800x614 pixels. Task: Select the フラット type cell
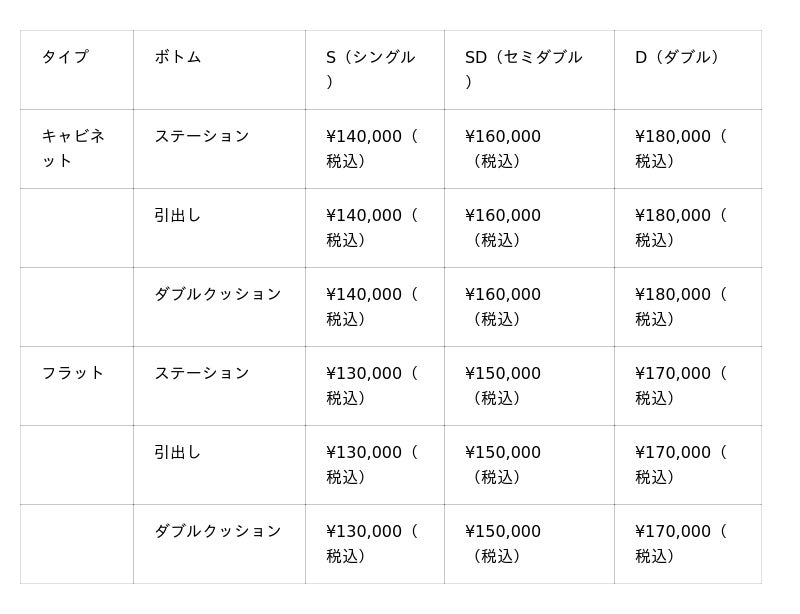[73, 373]
